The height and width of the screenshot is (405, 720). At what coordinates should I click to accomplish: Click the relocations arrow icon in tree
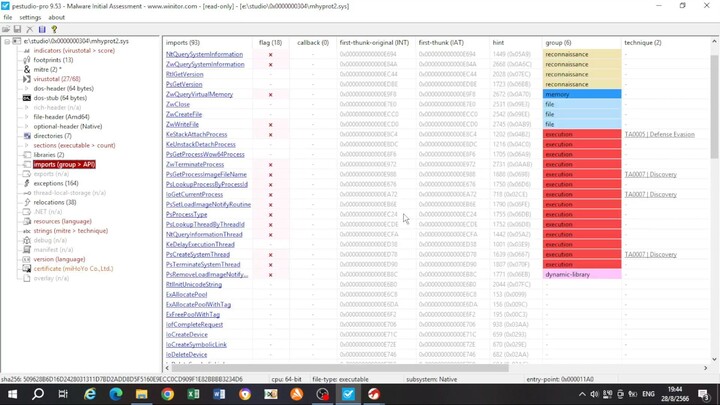27,202
